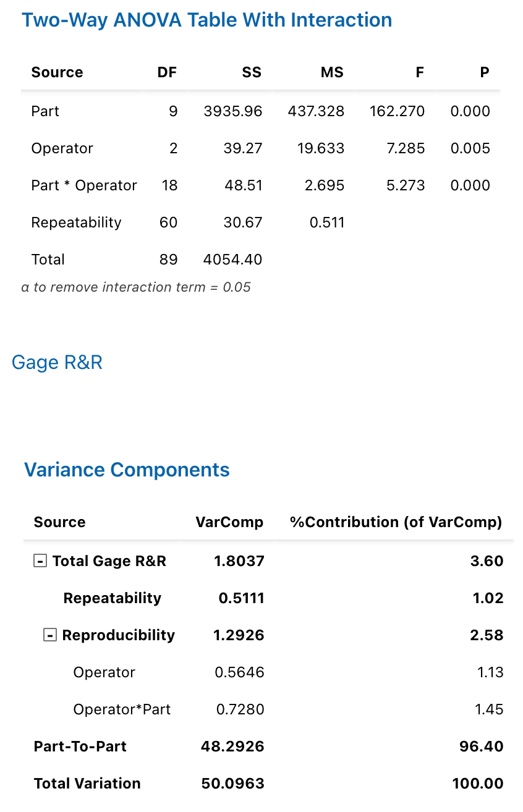This screenshot has height=812, width=523.
Task: Click the Operator P value 0.005
Action: click(x=470, y=148)
